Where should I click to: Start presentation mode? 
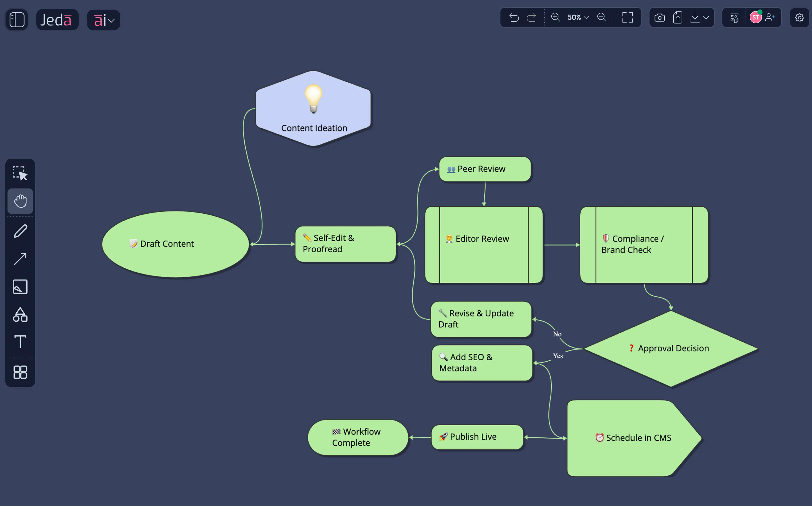click(x=734, y=18)
